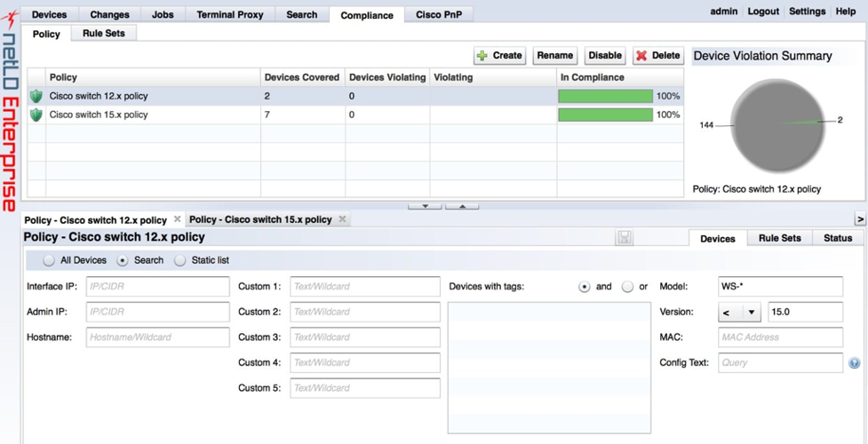868x444 pixels.
Task: Switch to the Cisco PnP tab
Action: point(438,15)
